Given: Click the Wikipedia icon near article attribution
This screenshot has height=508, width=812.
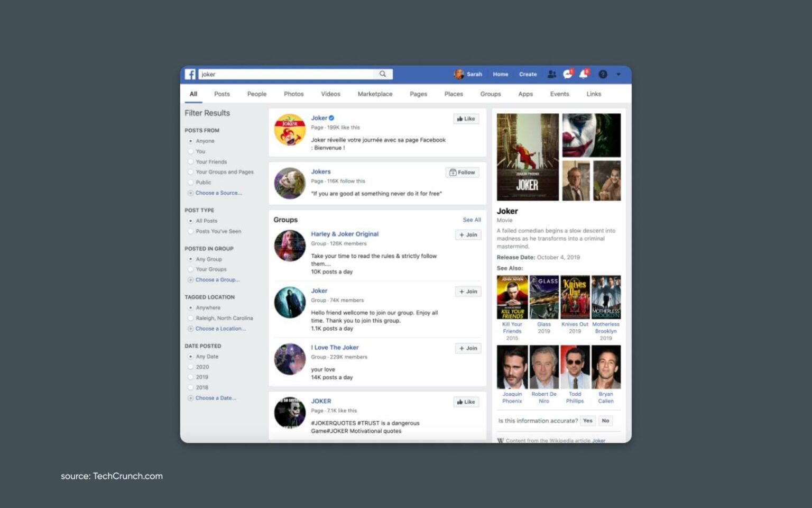Looking at the screenshot, I should 500,440.
